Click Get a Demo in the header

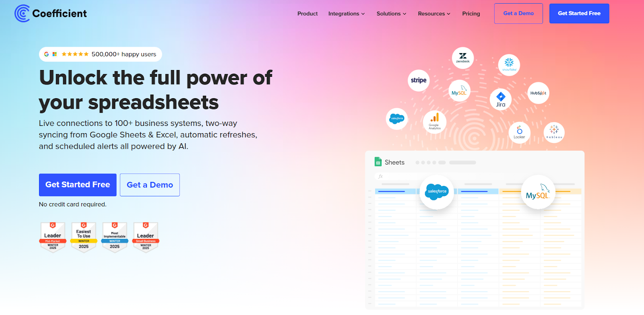pos(518,13)
